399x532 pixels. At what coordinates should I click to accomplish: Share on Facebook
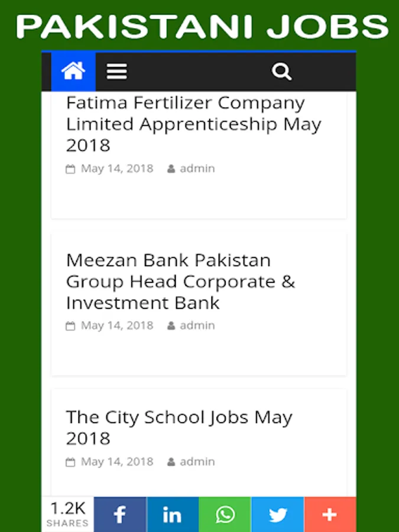tap(120, 514)
